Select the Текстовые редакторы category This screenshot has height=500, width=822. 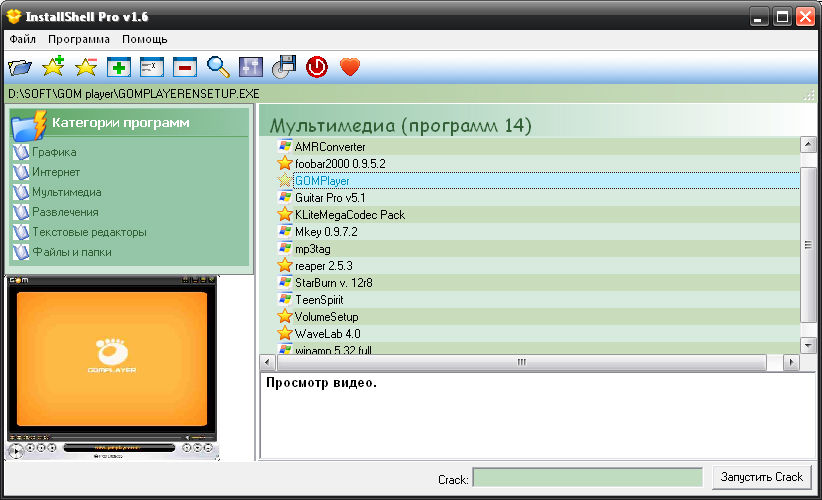pos(89,232)
